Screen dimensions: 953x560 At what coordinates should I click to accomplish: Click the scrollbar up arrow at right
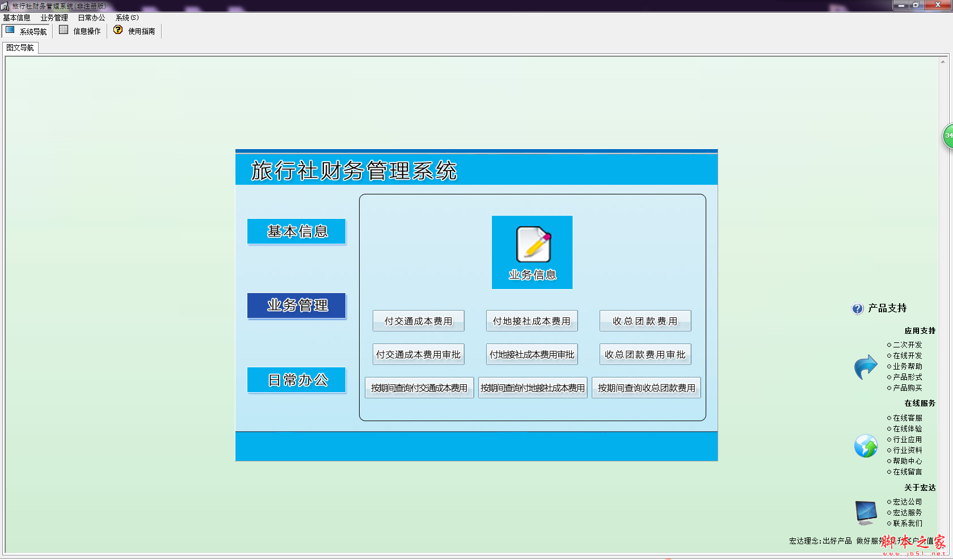click(x=943, y=62)
